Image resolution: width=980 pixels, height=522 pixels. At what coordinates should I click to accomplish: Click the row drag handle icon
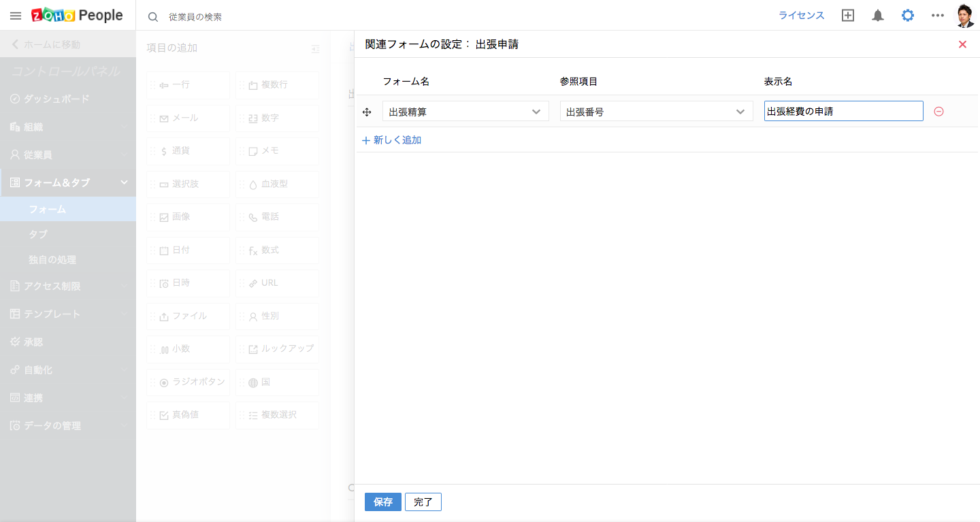point(367,112)
